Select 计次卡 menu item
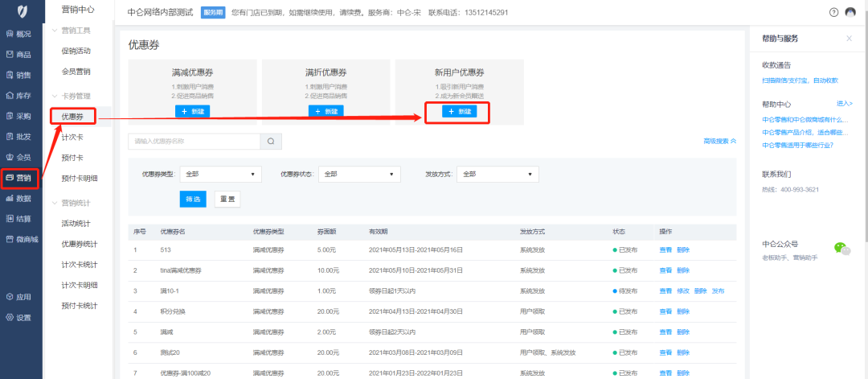The image size is (868, 379). 72,137
